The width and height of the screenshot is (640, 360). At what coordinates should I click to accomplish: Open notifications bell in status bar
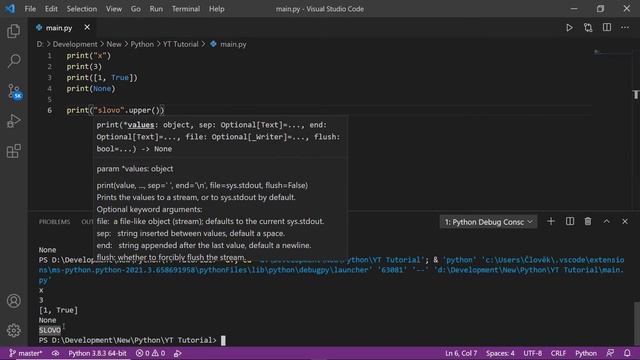coord(627,353)
